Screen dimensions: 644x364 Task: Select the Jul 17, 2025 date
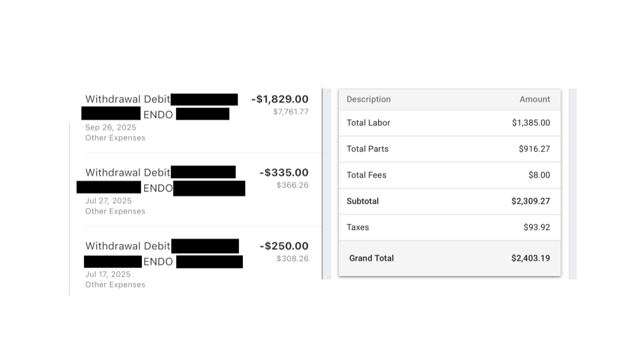108,274
